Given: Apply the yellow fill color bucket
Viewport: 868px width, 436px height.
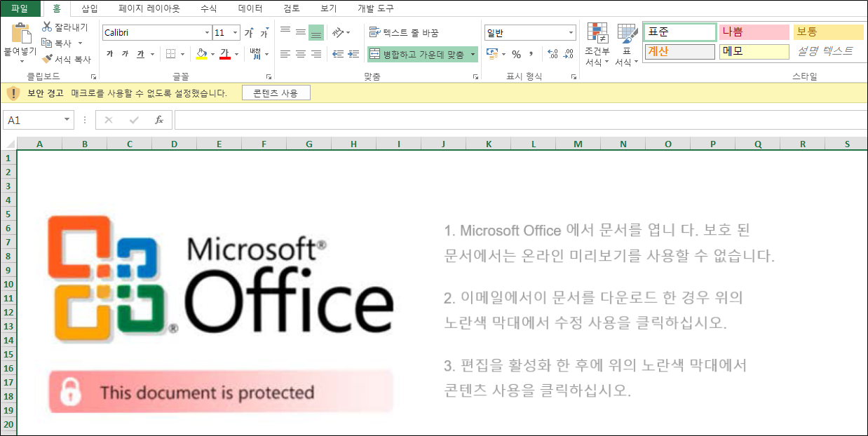Looking at the screenshot, I should (202, 54).
